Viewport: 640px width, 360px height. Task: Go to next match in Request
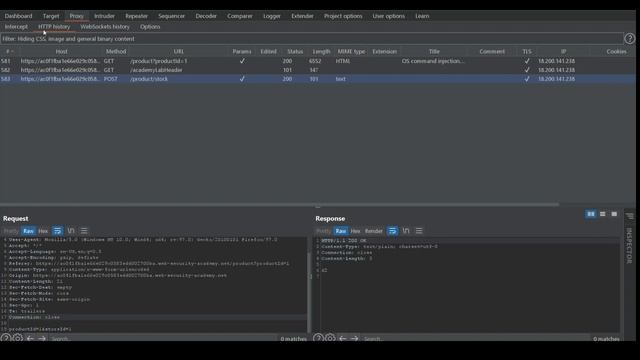tap(42, 338)
